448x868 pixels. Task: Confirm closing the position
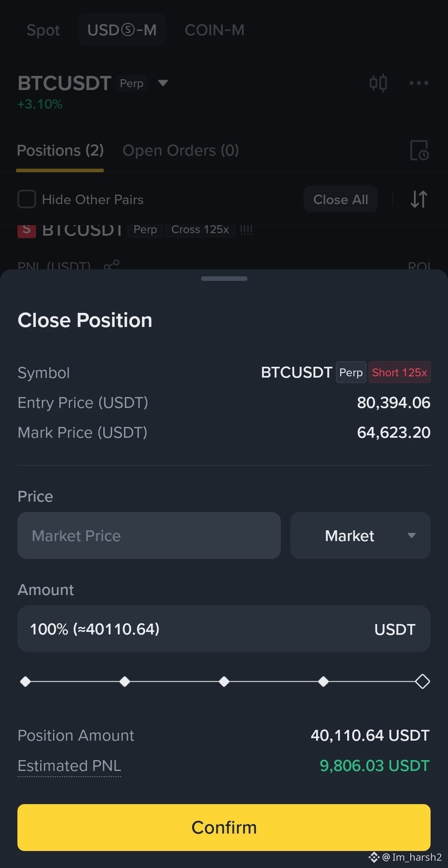click(224, 827)
